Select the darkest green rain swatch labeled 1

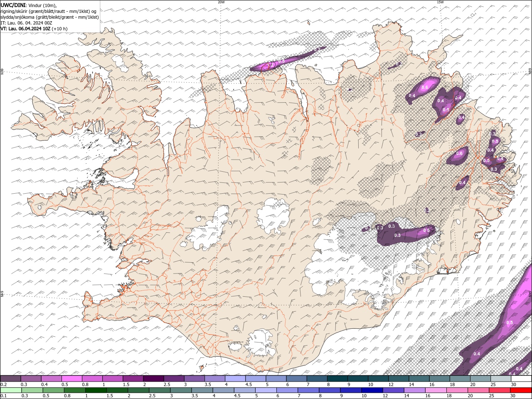tap(96, 390)
